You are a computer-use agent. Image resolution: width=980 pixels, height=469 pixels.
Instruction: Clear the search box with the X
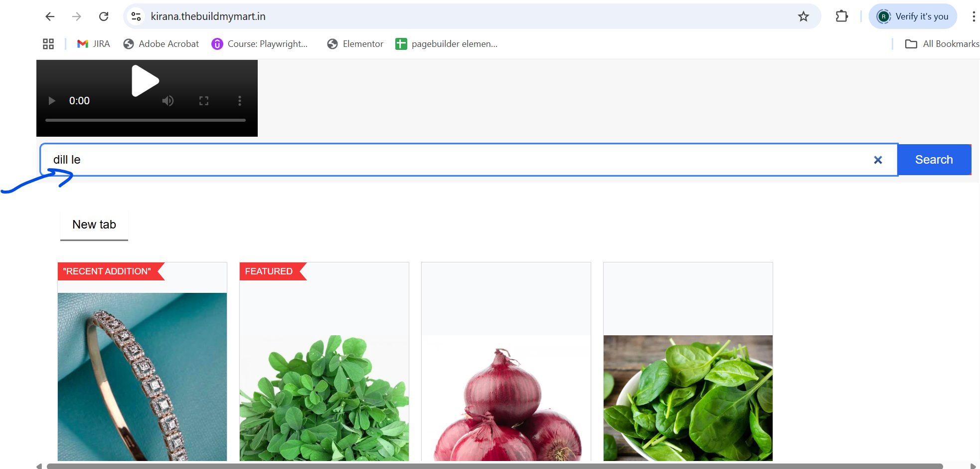tap(878, 160)
